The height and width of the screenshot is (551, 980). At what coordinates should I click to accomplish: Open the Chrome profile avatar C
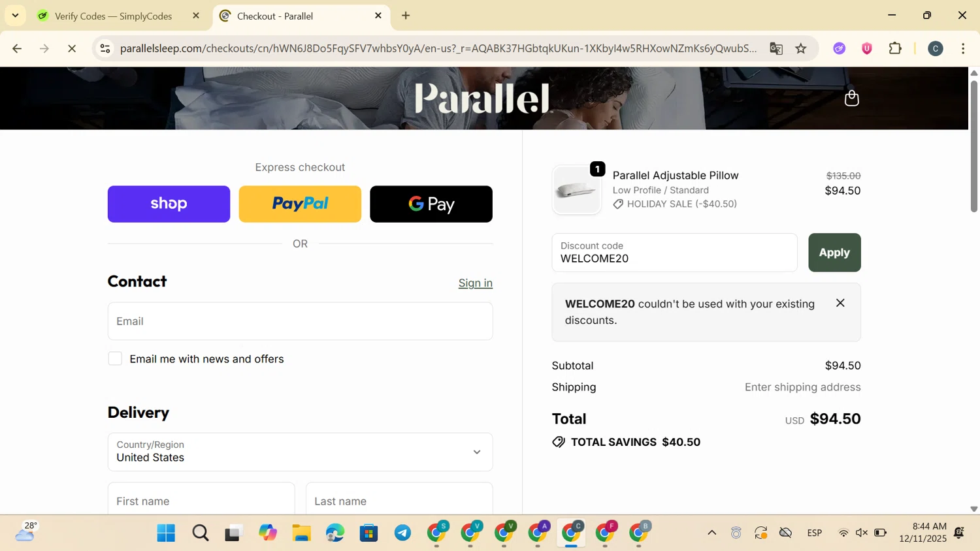coord(936,48)
